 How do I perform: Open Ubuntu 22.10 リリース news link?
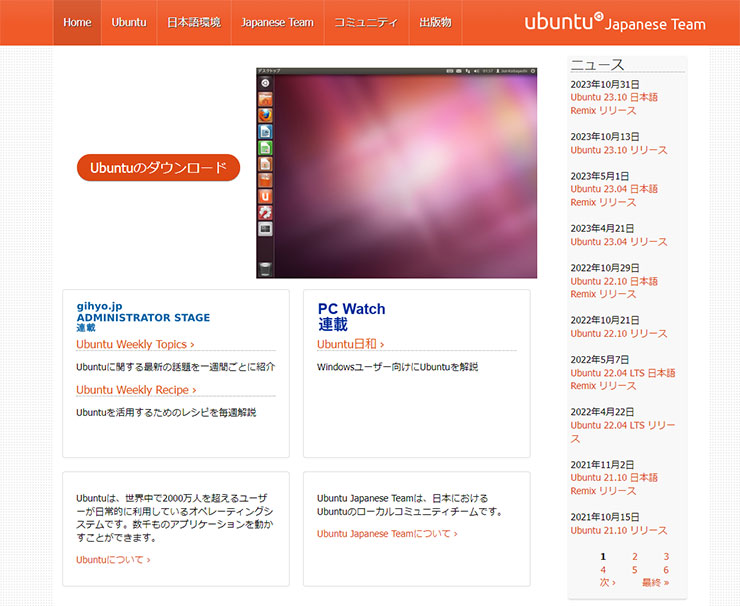tap(619, 334)
